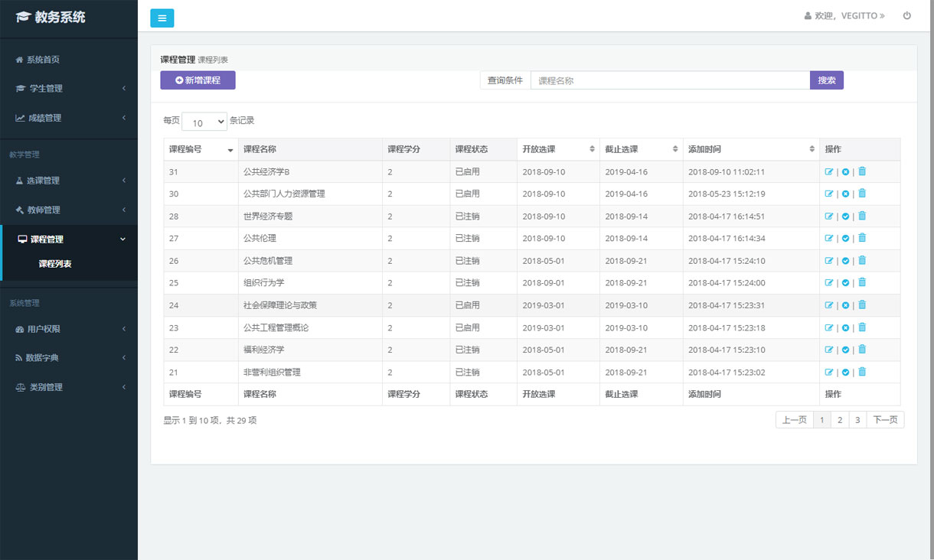This screenshot has height=560, width=934.
Task: Expand 学生管理 in the sidebar
Action: 69,89
